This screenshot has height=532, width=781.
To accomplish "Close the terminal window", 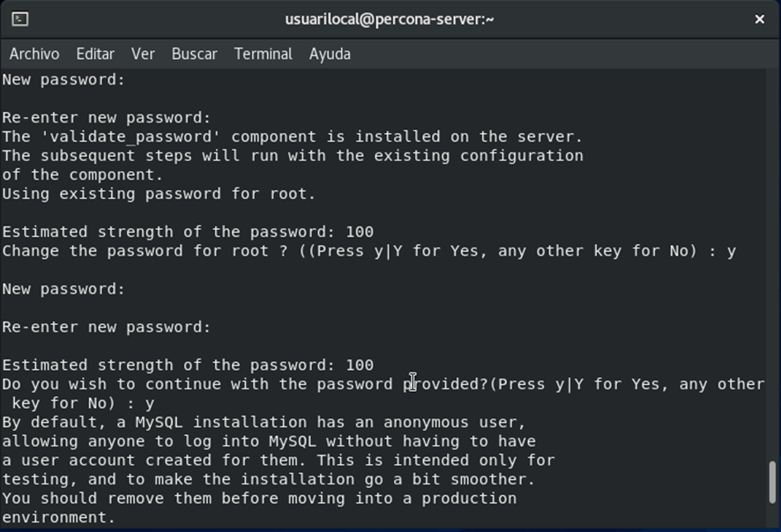I will click(760, 19).
